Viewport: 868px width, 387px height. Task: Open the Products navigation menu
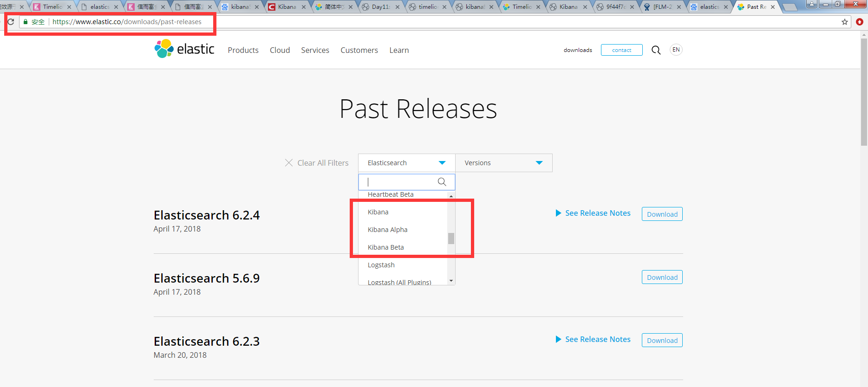coord(243,50)
